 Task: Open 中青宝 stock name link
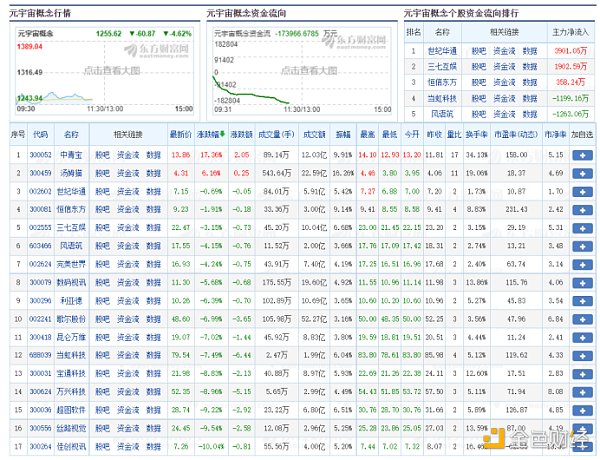(70, 155)
